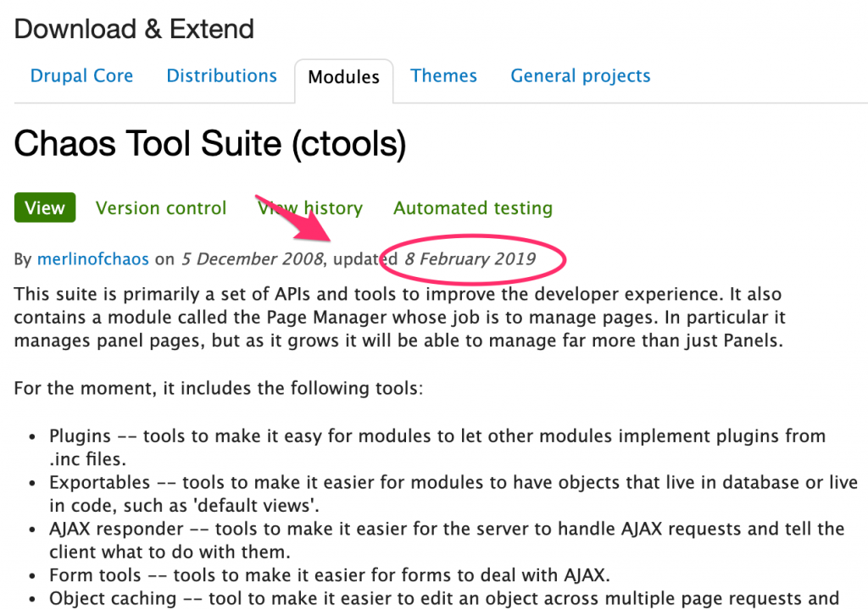Click the creation date 5 December 2008
This screenshot has width=868, height=610.
pyautogui.click(x=253, y=259)
